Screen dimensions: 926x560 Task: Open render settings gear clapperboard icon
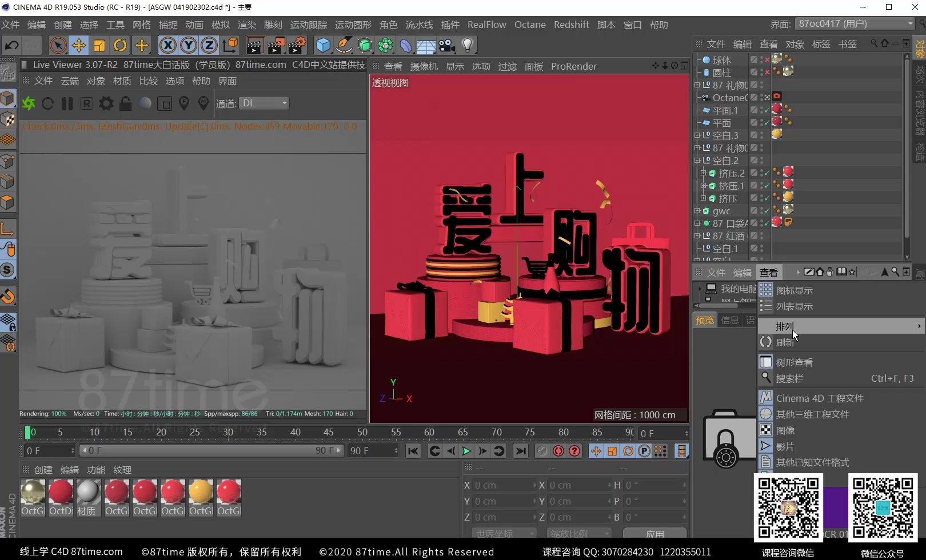[x=297, y=45]
